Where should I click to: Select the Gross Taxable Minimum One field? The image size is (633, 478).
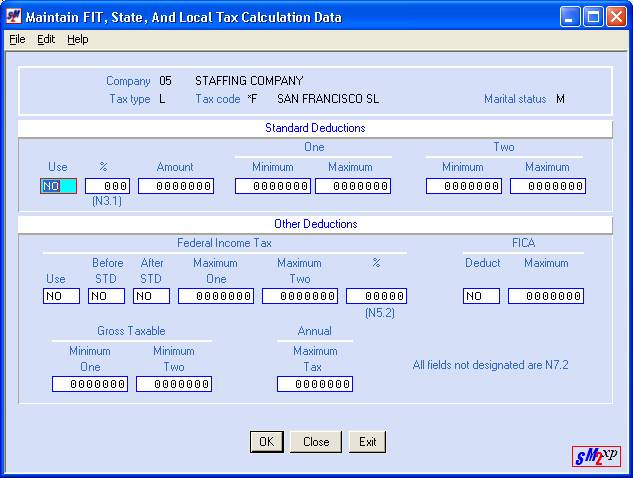(x=90, y=384)
